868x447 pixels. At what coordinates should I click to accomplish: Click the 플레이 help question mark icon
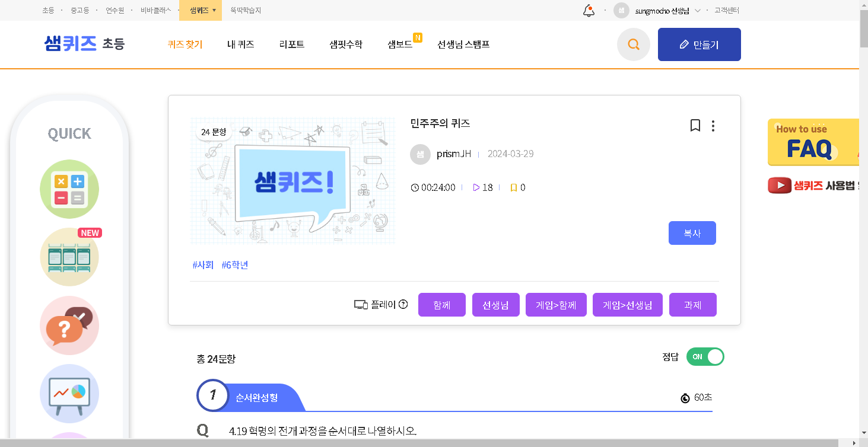403,304
